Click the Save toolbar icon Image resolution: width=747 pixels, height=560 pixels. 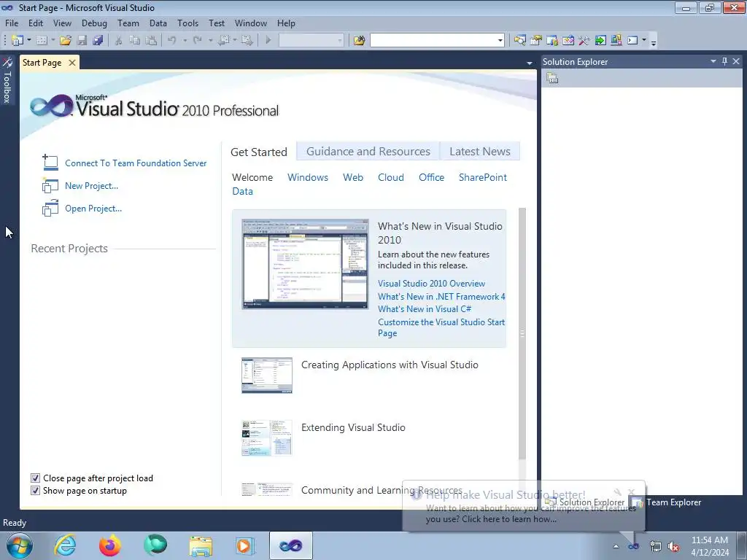coord(82,41)
